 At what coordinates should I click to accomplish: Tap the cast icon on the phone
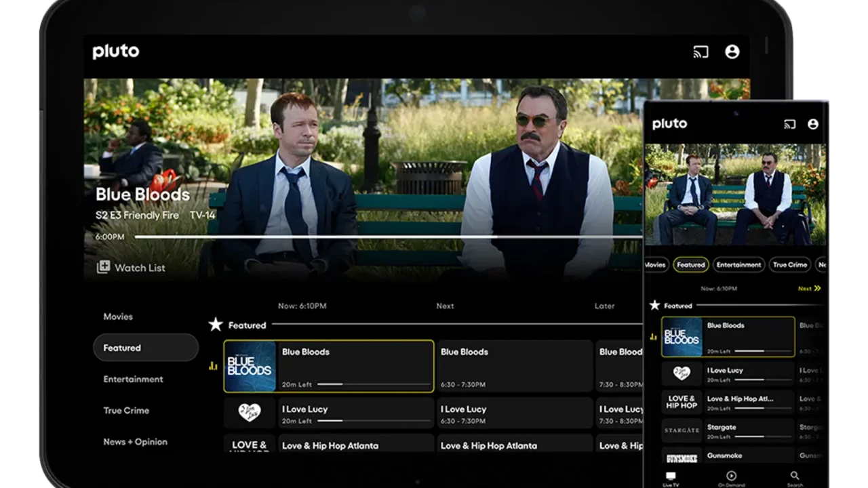(x=790, y=124)
